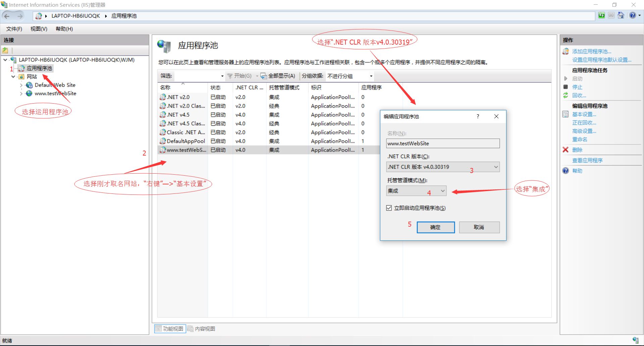The image size is (644, 346).
Task: Click the 停止 stop icon in operations pane
Action: 566,87
